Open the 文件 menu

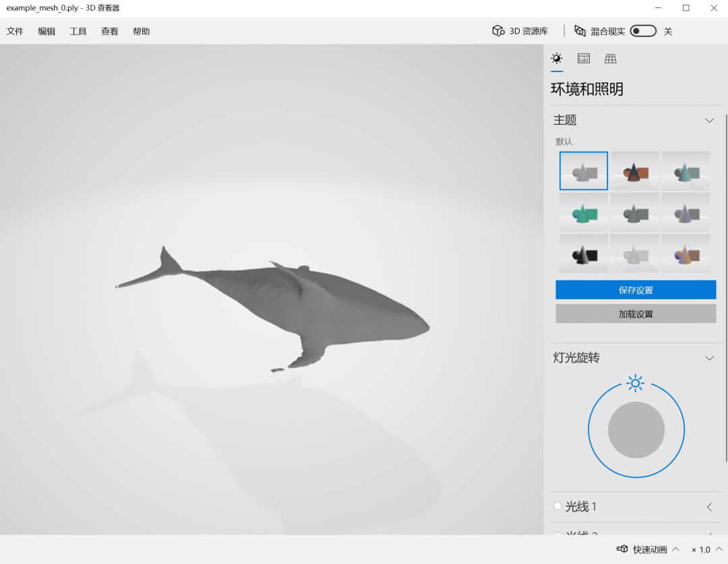(15, 31)
